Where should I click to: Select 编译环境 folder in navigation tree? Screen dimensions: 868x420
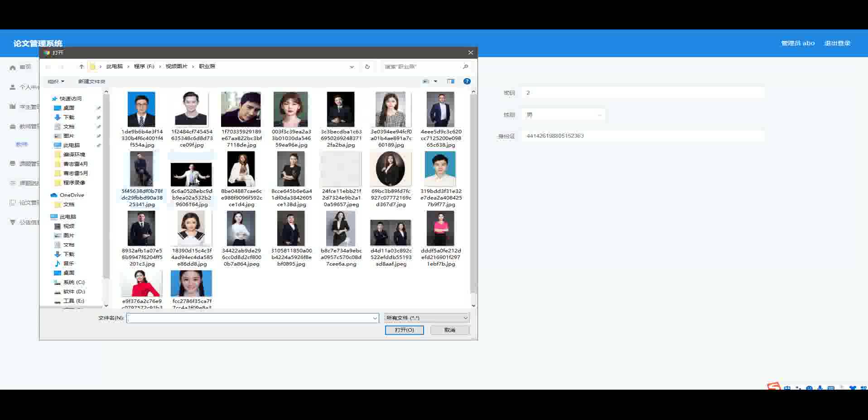[x=74, y=155]
